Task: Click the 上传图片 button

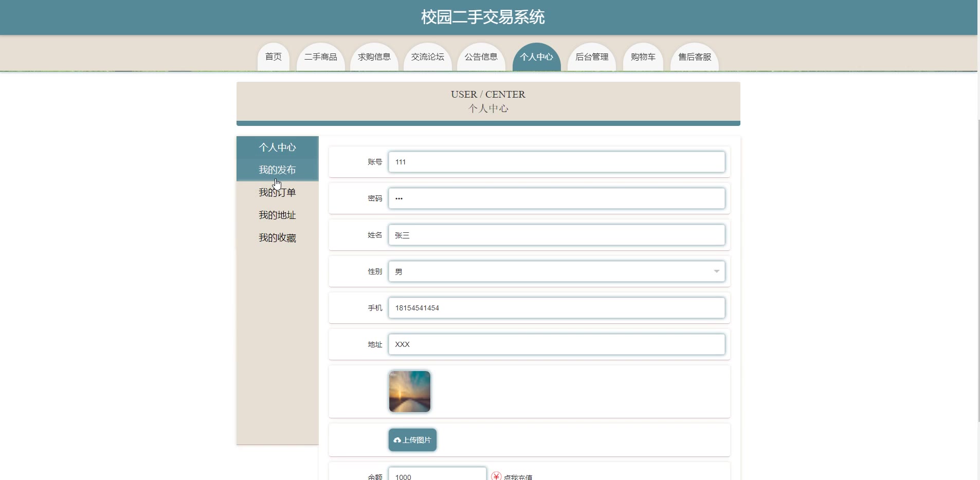Action: 412,440
